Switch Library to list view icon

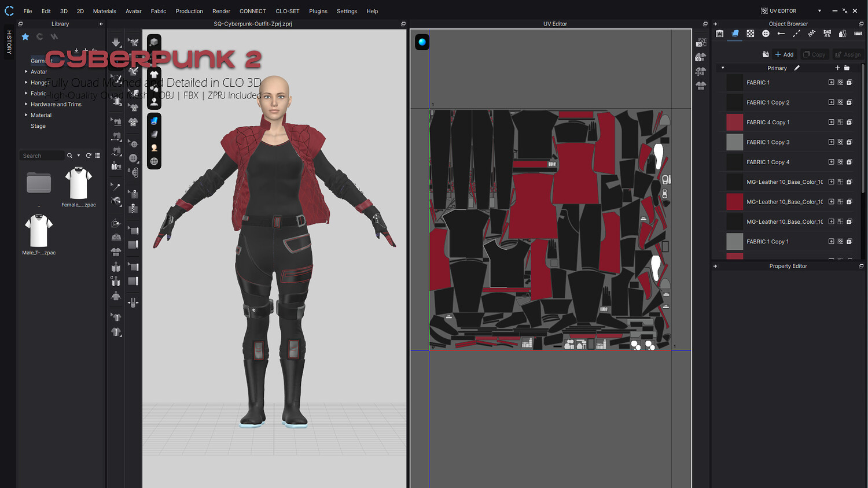(97, 156)
